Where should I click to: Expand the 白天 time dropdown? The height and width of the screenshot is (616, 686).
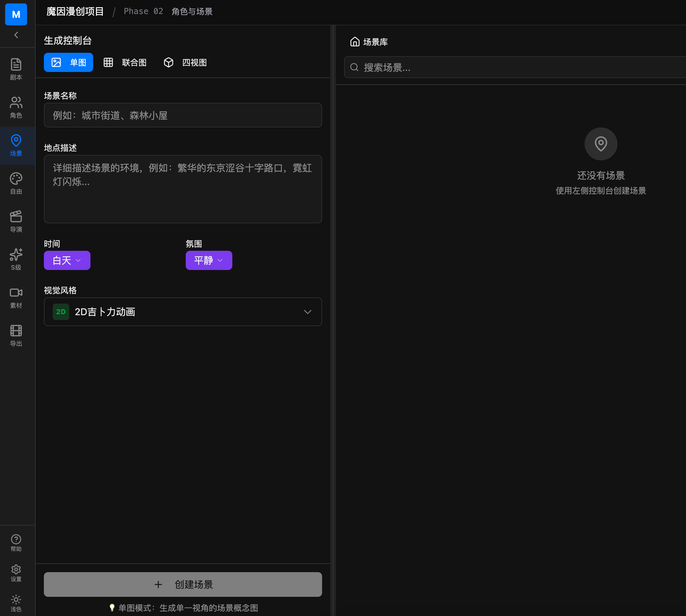click(67, 260)
